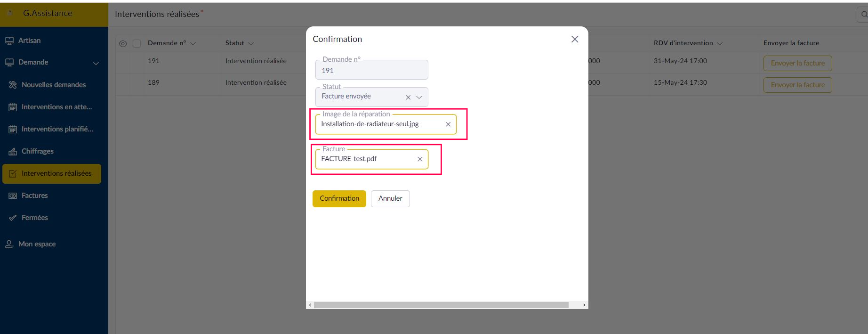Expand the Demande sidebar submenu
This screenshot has width=868, height=334.
[96, 63]
